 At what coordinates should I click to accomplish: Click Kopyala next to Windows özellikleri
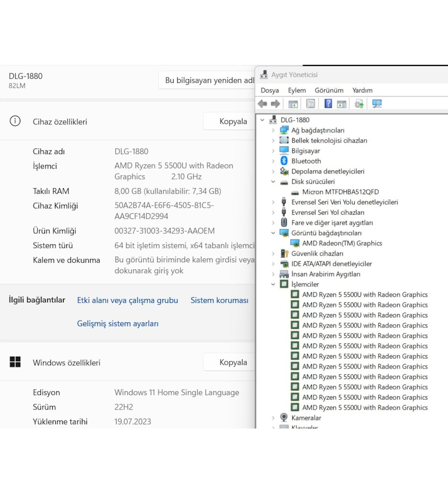point(229,362)
